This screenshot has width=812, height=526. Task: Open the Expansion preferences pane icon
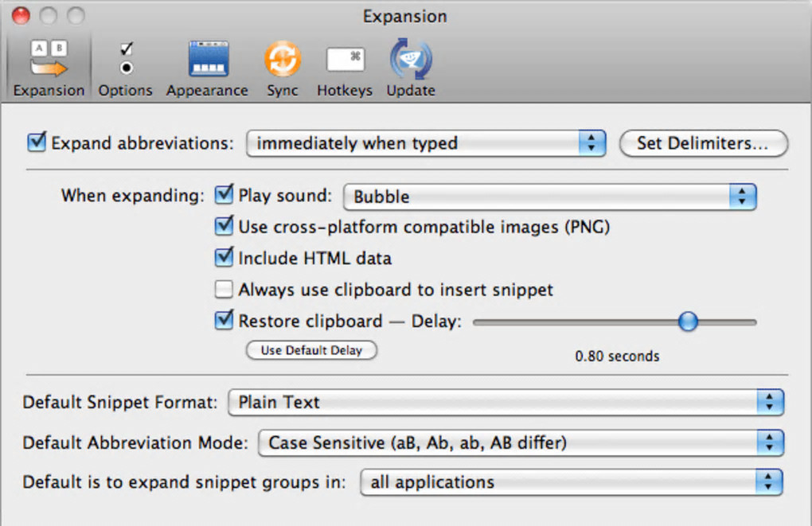click(x=49, y=61)
